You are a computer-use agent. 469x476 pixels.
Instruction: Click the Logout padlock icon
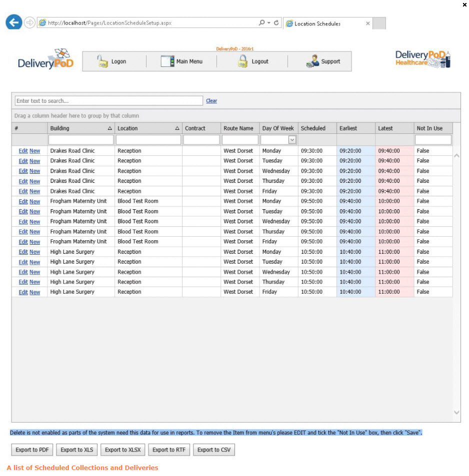[x=242, y=61]
